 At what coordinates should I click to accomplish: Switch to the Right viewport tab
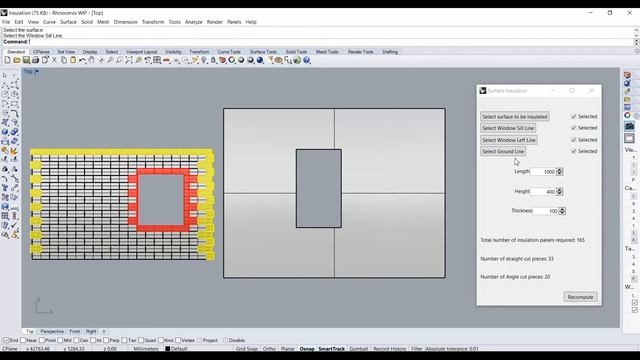[91, 331]
